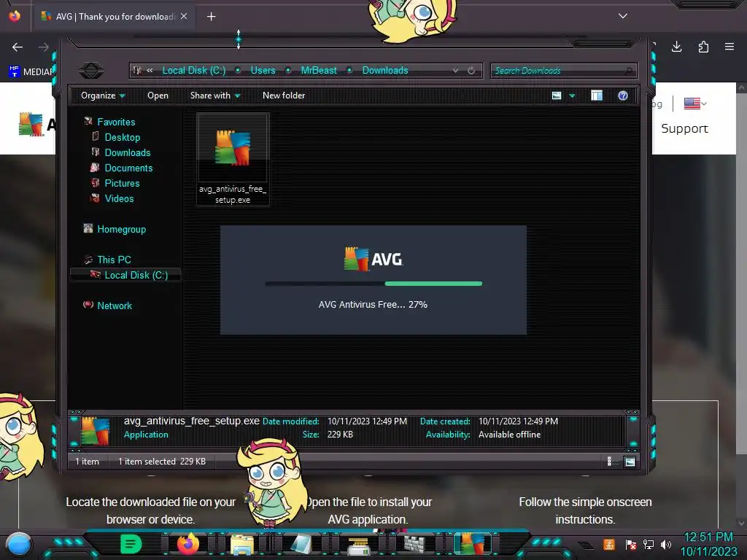Image resolution: width=747 pixels, height=560 pixels.
Task: Open notepad icon in taskbar
Action: coord(300,544)
